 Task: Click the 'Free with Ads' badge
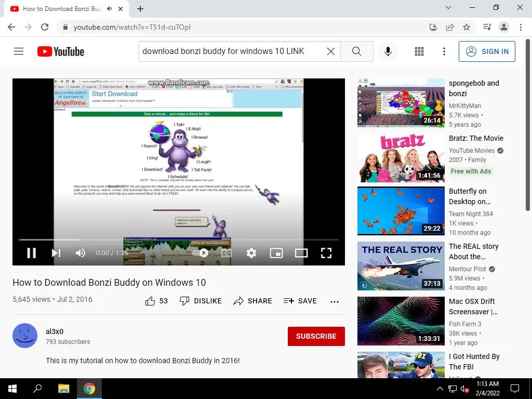click(471, 171)
